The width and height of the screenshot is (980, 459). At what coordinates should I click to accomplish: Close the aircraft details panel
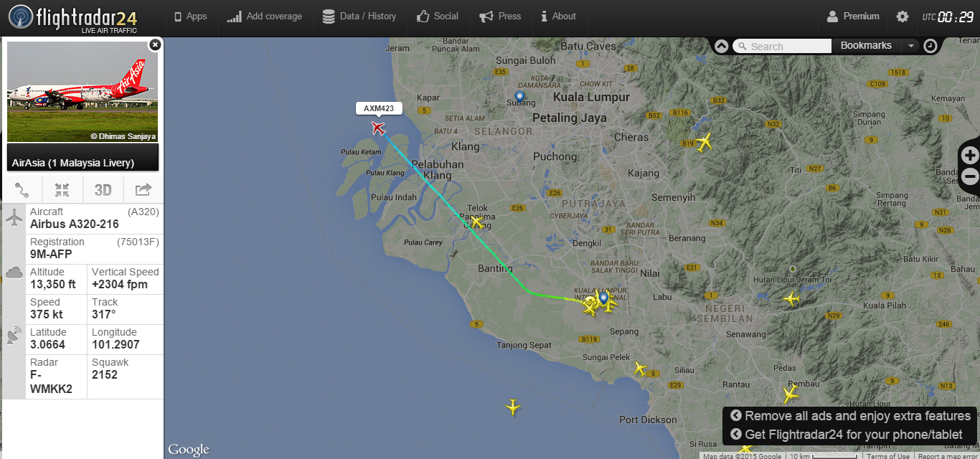point(155,44)
